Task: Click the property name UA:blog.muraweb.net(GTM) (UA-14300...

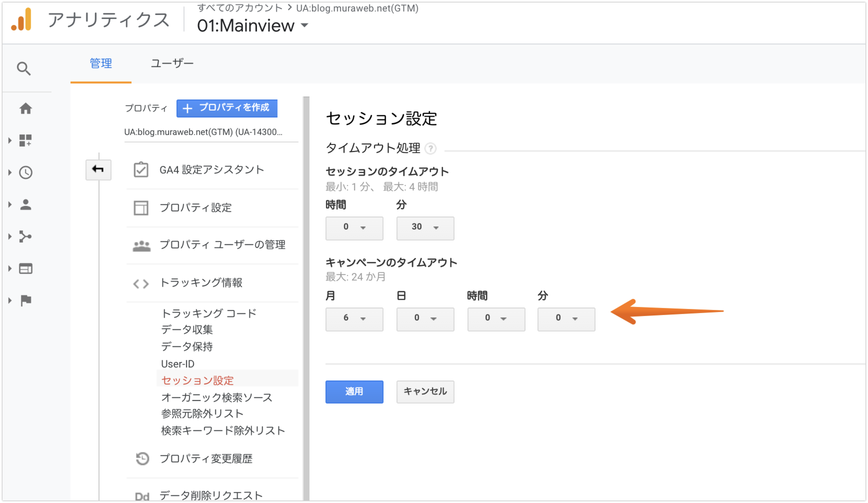Action: coord(203,132)
